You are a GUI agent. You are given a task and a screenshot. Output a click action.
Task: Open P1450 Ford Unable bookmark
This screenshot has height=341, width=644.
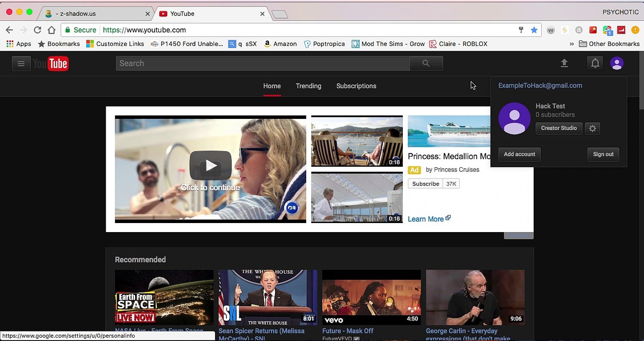tap(187, 44)
